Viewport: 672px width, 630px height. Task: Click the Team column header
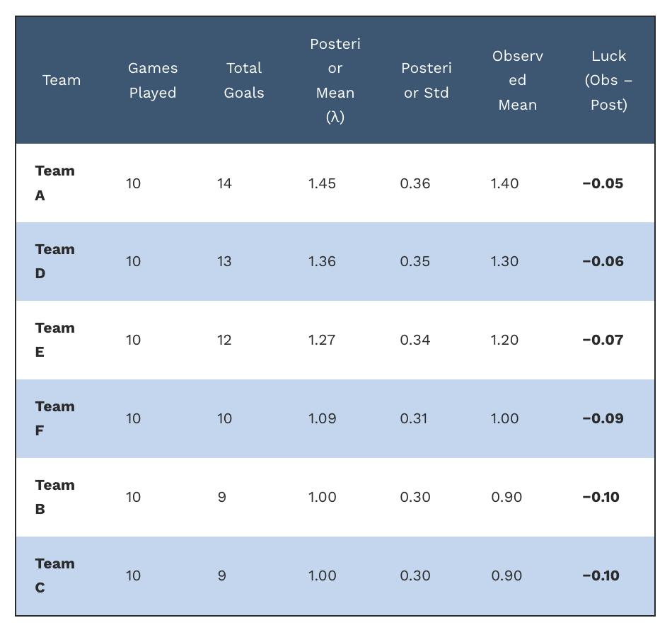(62, 80)
